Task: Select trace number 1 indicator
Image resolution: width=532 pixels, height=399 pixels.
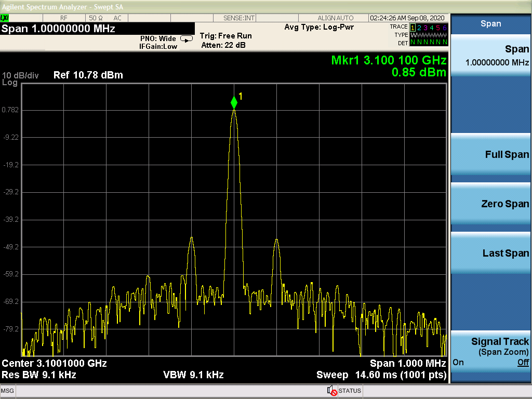Action: coord(413,28)
